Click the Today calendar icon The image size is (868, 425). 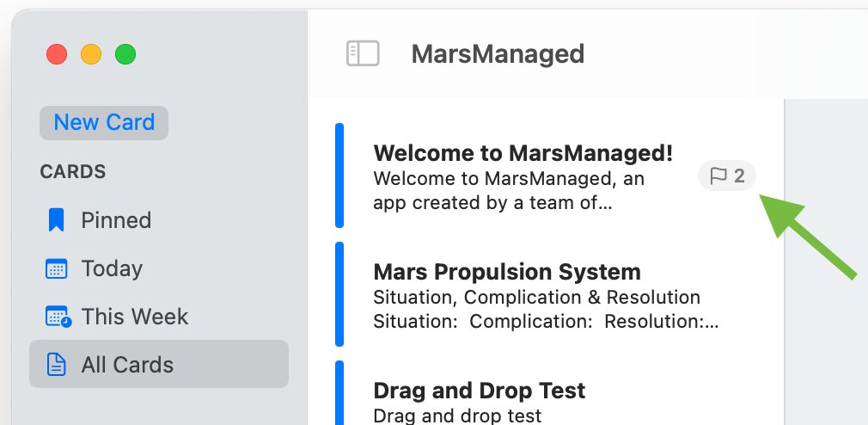56,268
